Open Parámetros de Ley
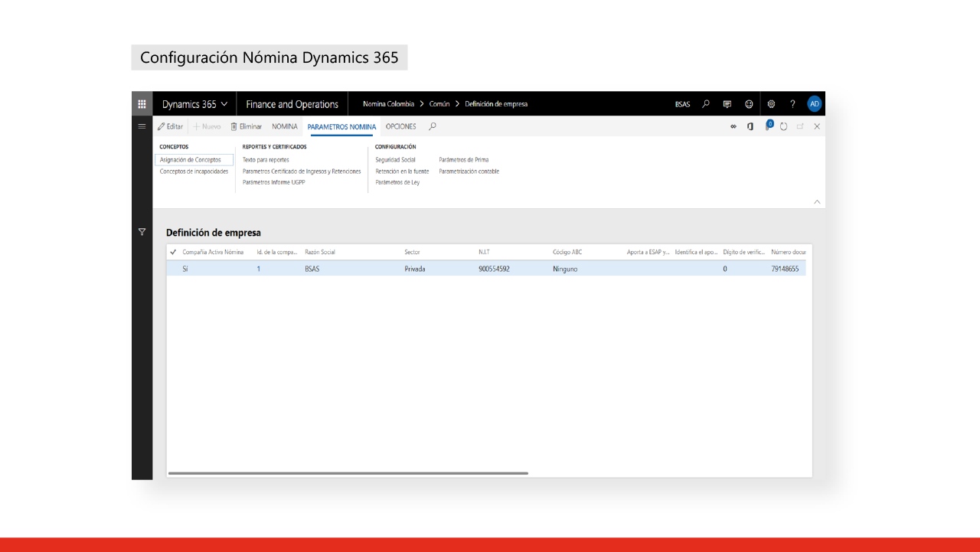The image size is (980, 552). point(397,182)
